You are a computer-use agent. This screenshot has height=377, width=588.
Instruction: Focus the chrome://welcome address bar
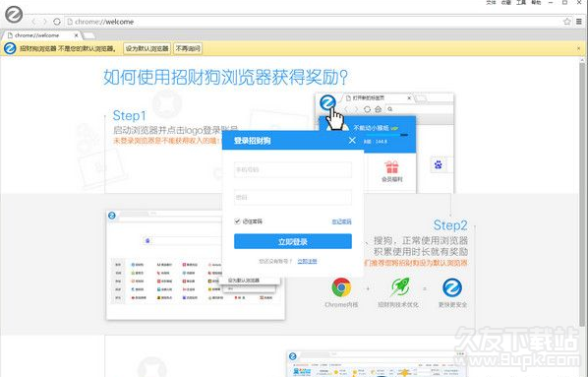[x=315, y=22]
